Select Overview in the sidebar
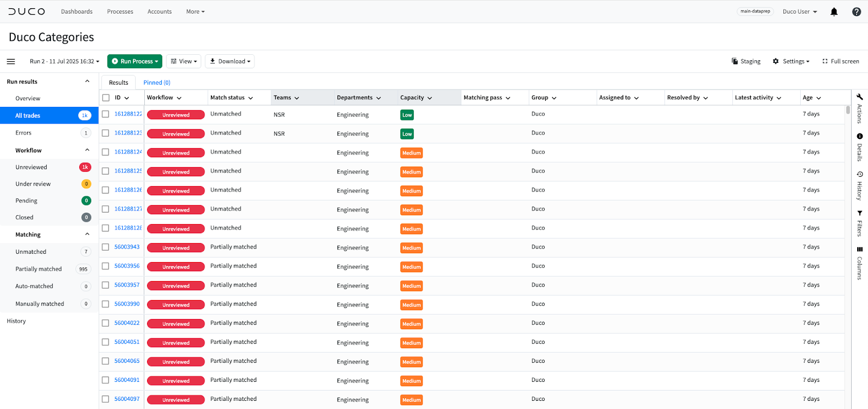868x409 pixels. (28, 99)
